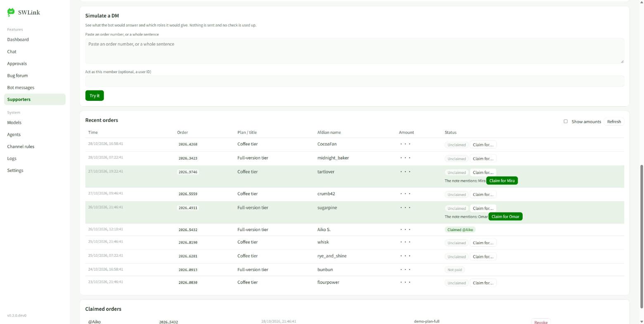Image resolution: width=644 pixels, height=324 pixels.
Task: Click Claim for Omar button
Action: tap(505, 217)
